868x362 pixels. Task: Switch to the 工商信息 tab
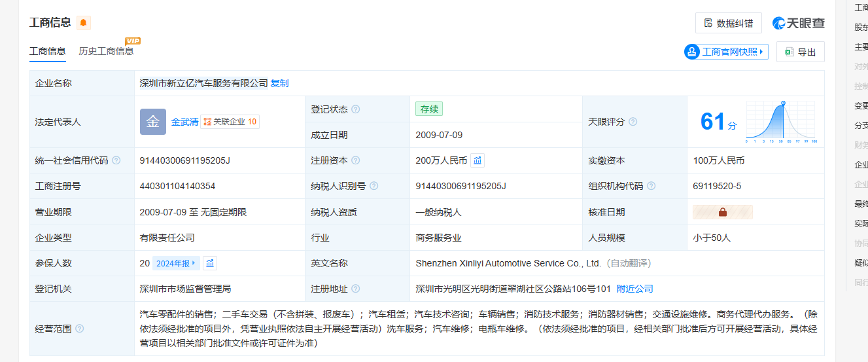[x=48, y=51]
